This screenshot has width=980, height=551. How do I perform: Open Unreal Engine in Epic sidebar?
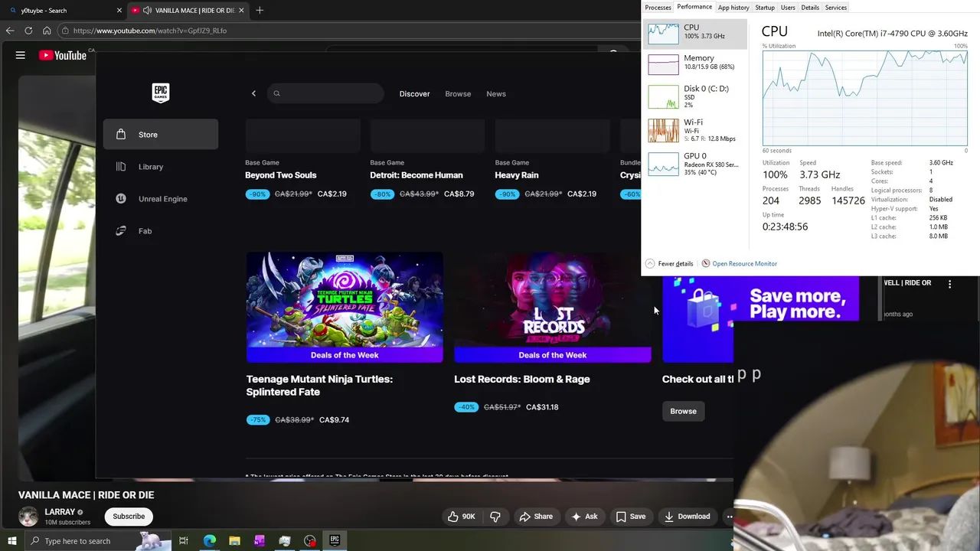[x=161, y=199]
